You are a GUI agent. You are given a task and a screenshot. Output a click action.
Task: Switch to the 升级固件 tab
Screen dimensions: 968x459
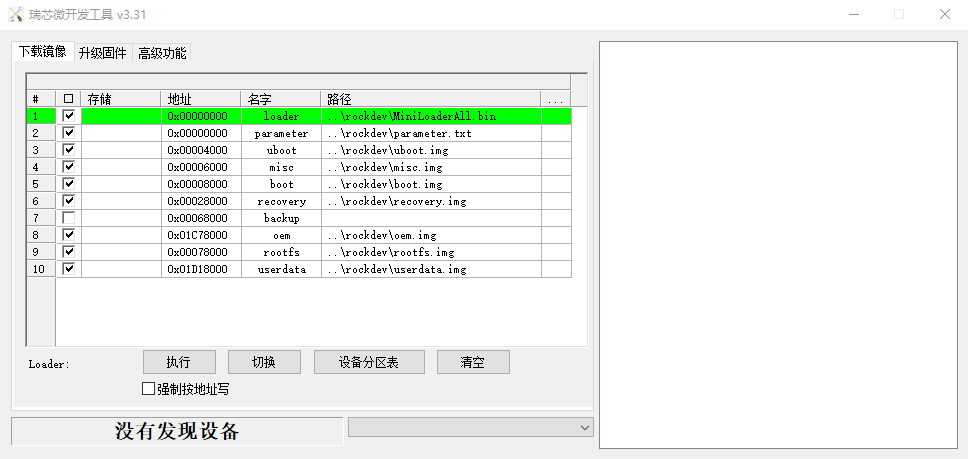(x=102, y=53)
